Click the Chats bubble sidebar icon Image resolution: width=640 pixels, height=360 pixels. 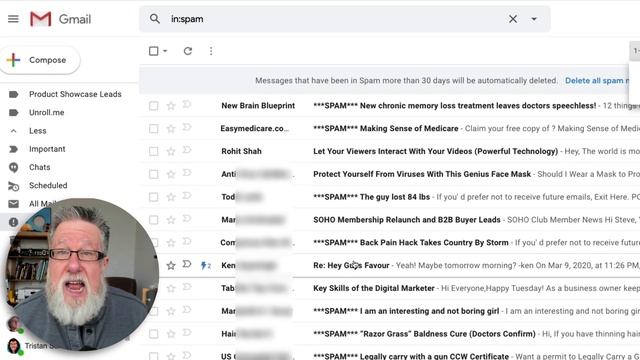coord(13,167)
